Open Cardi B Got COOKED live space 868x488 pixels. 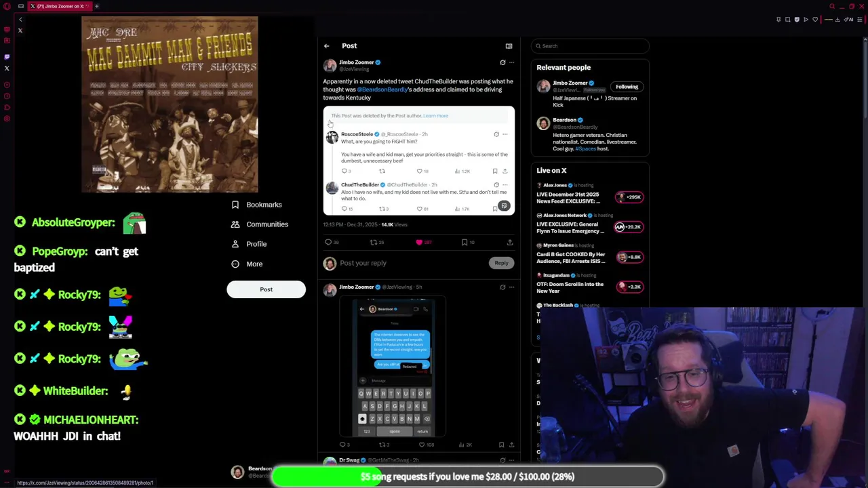(x=571, y=258)
